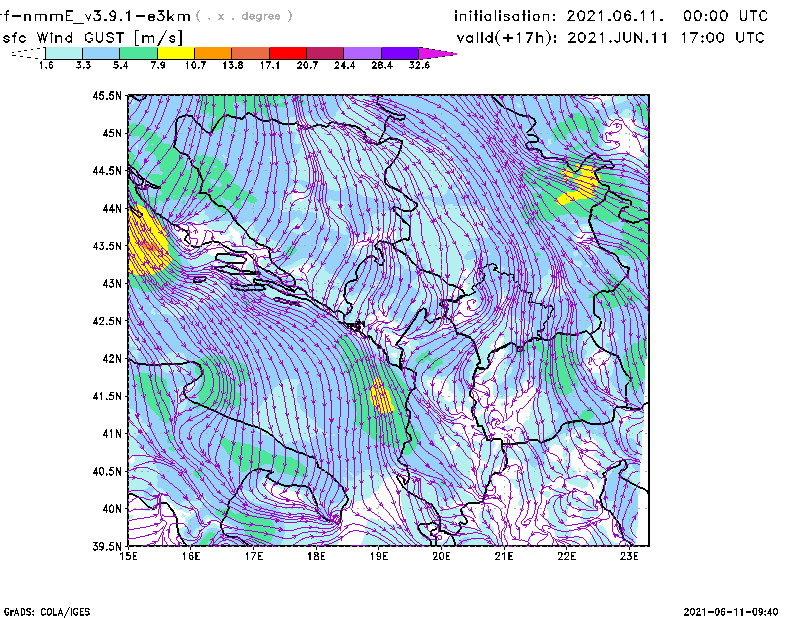The width and height of the screenshot is (800, 618).
Task: Click the 'initialisation: 2021.06.11. 00:00 UTC' line
Action: pos(611,16)
